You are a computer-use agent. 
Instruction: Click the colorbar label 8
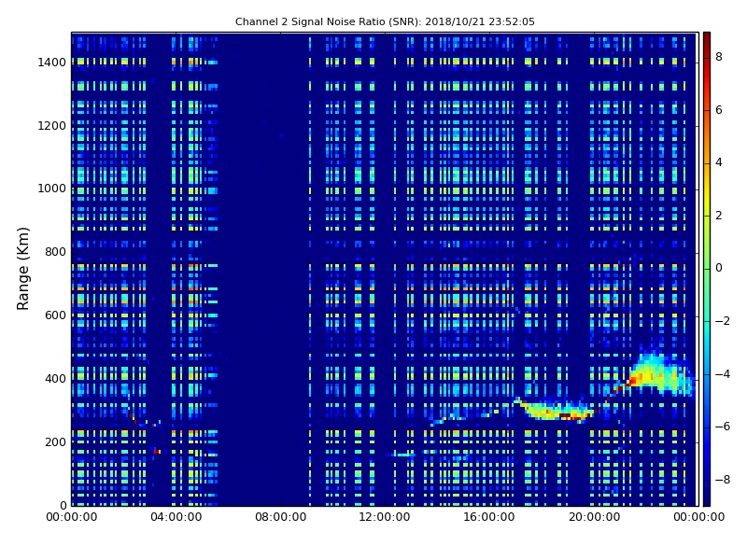point(719,57)
